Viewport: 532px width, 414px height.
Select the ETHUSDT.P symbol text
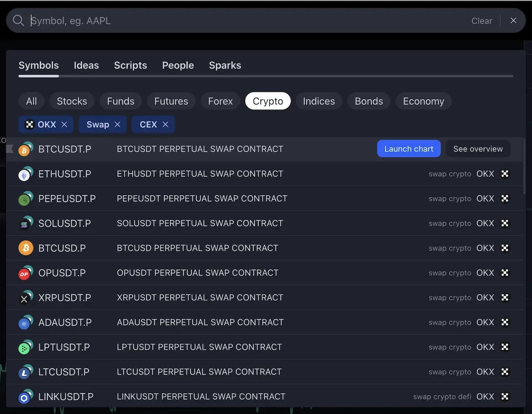[64, 174]
